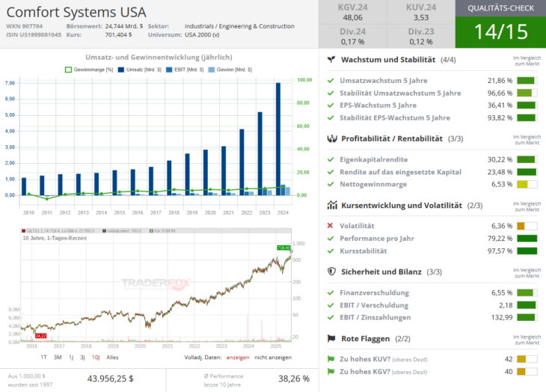Image resolution: width=546 pixels, height=392 pixels.
Task: Toggle Gewinnmarge [%] series in chart legend
Action: point(89,70)
